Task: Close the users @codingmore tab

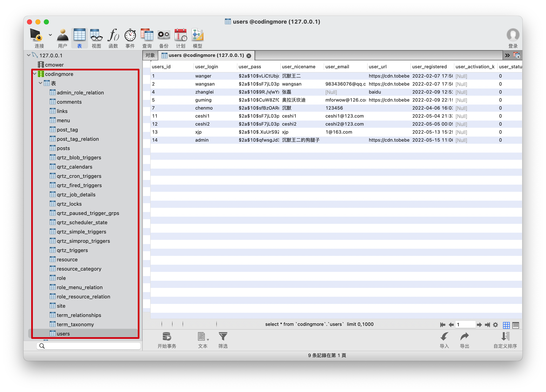Action: pos(249,56)
